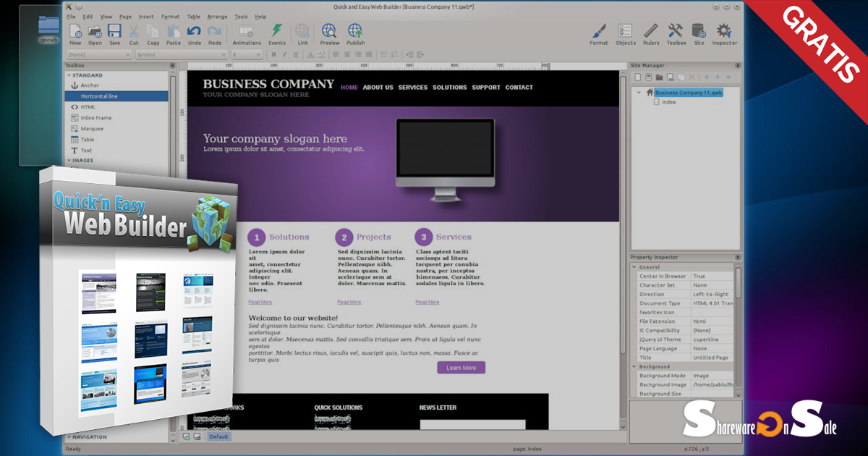Open the Preview in browser tool
The height and width of the screenshot is (456, 868).
pos(329,33)
